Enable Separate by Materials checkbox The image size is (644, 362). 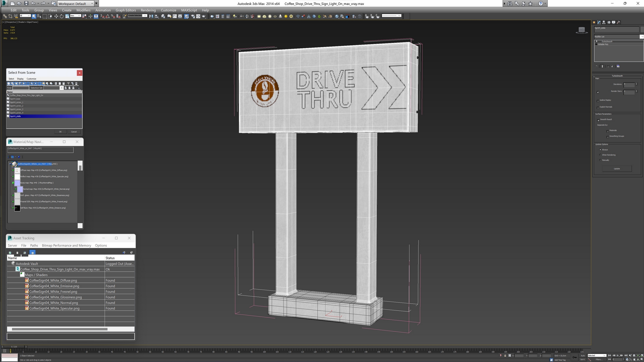(607, 131)
